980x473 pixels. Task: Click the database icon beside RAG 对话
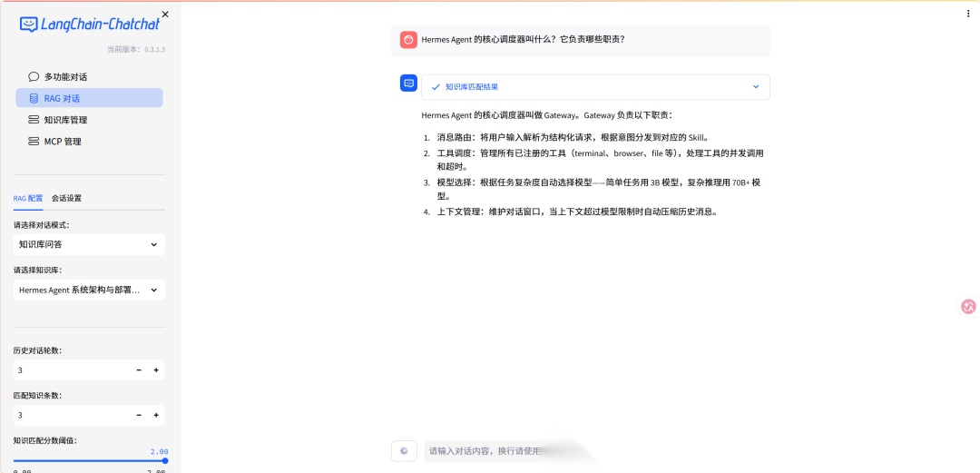point(34,98)
